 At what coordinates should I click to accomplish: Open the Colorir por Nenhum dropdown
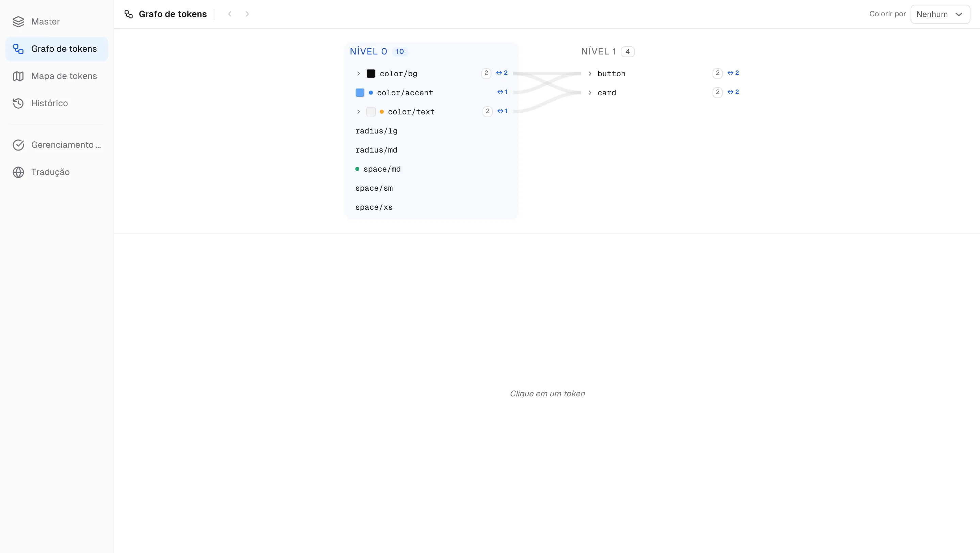point(940,14)
